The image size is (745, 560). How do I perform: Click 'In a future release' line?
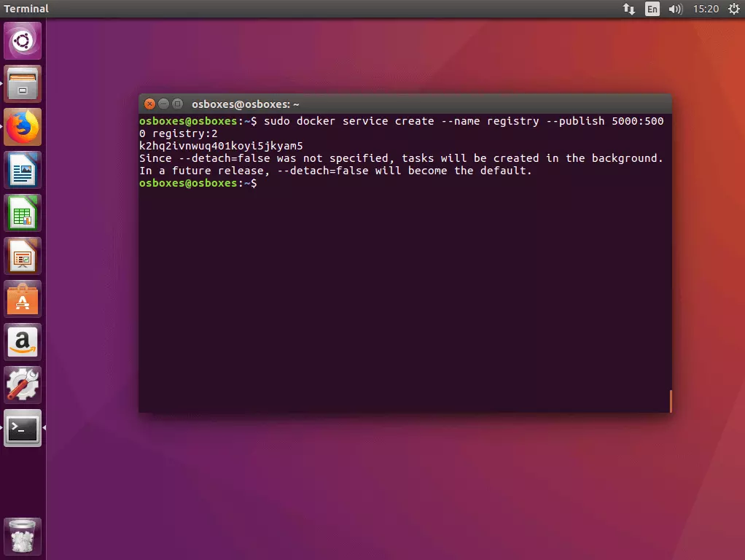point(335,171)
